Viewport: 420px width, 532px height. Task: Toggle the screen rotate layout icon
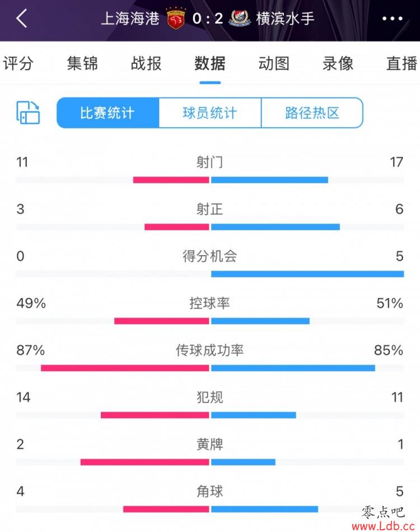click(x=28, y=113)
